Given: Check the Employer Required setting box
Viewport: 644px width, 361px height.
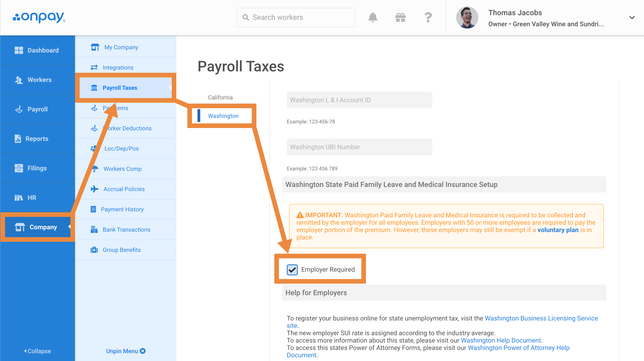Looking at the screenshot, I should pyautogui.click(x=292, y=269).
